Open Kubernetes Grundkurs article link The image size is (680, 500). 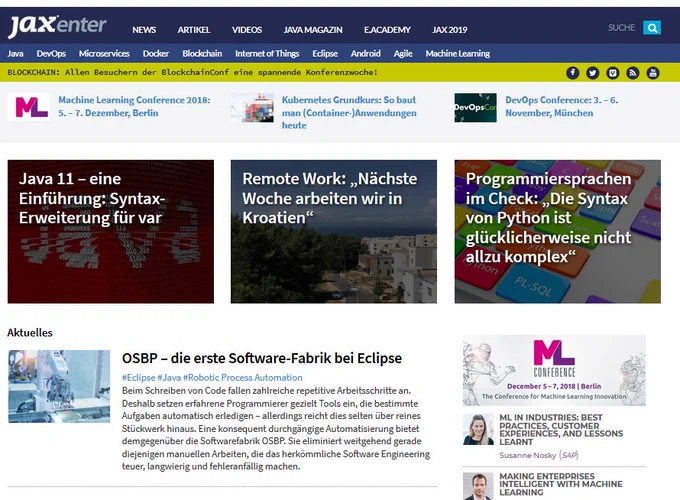349,112
